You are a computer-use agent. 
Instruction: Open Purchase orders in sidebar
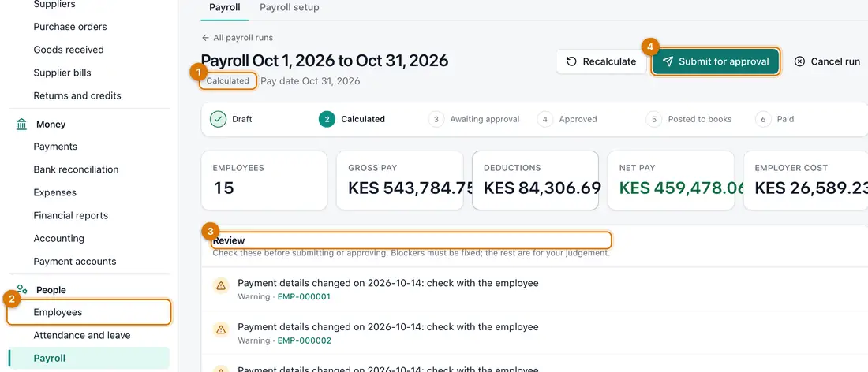point(70,27)
